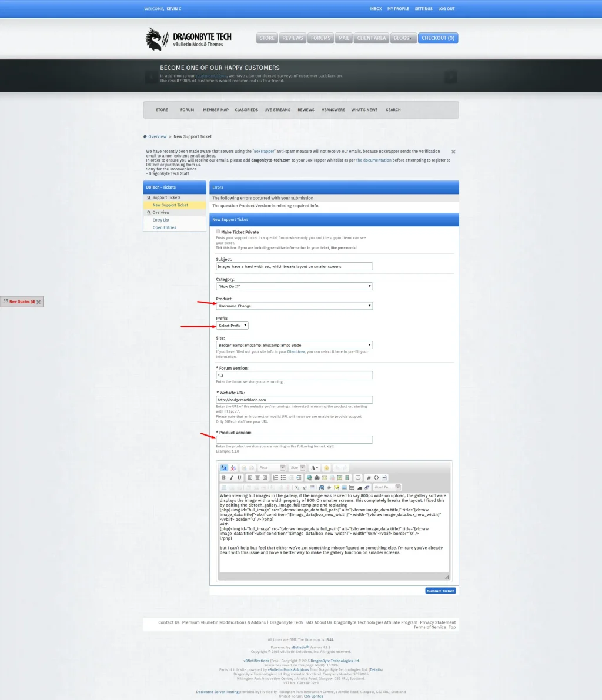Open the MAIL tab in the header
Image resolution: width=602 pixels, height=700 pixels.
click(344, 38)
